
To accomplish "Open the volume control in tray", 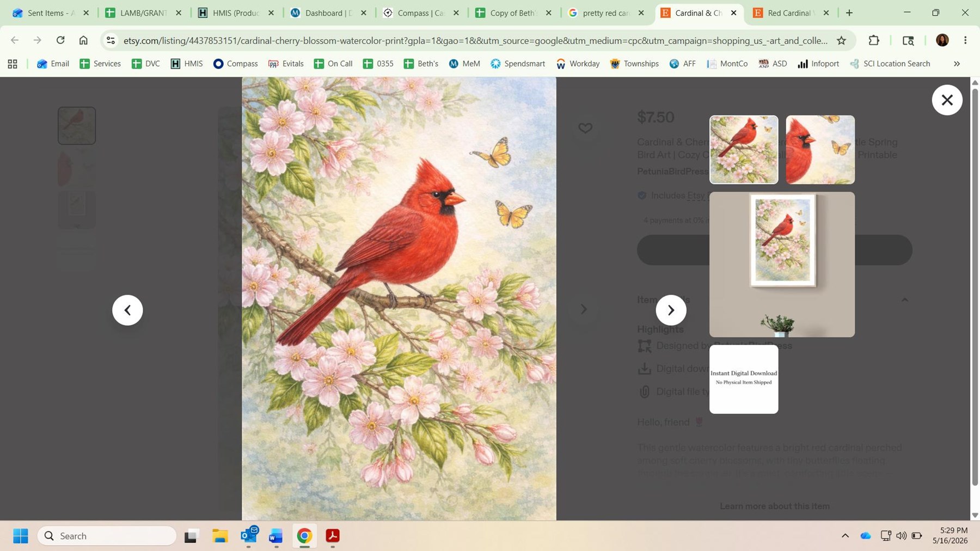I will pyautogui.click(x=901, y=536).
